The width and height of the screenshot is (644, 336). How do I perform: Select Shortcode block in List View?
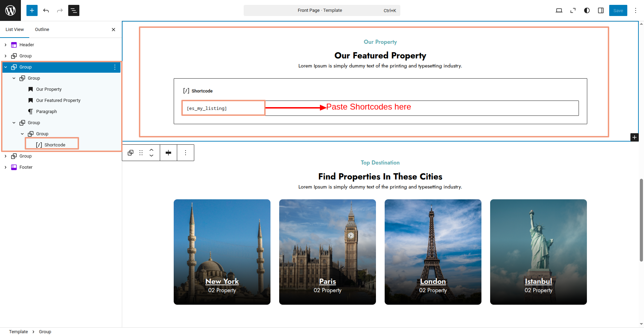click(55, 145)
